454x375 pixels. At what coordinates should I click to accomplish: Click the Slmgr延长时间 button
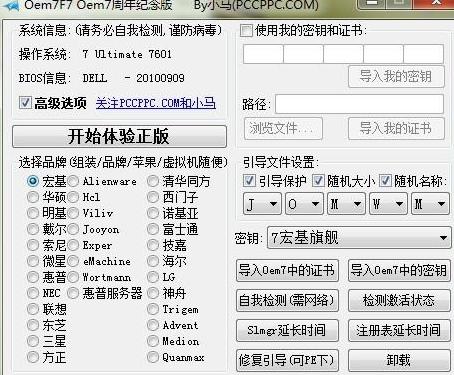coord(287,330)
